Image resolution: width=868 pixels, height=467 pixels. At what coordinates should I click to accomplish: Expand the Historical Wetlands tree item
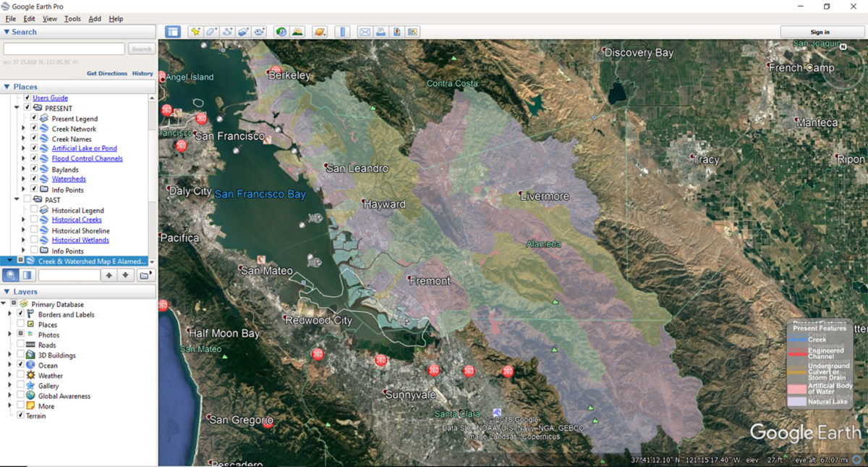tap(23, 240)
